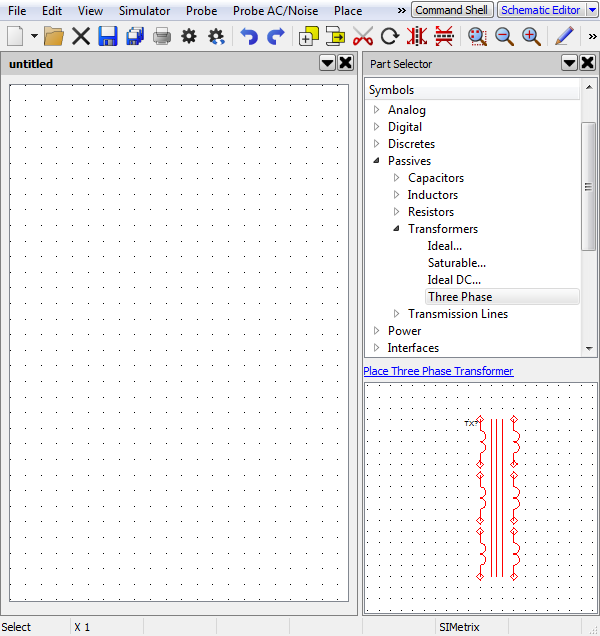This screenshot has width=600, height=636.
Task: Click the Place Three Phase Transformer link
Action: (438, 371)
